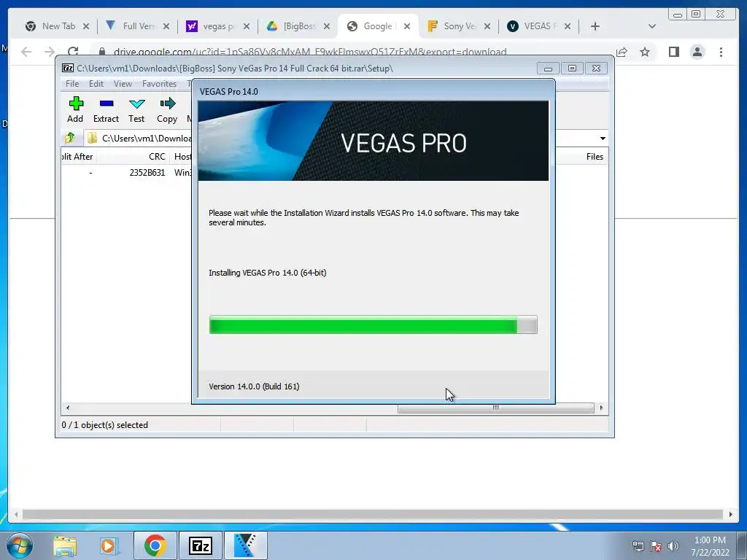Click the Chrome forward button

pyautogui.click(x=50, y=52)
